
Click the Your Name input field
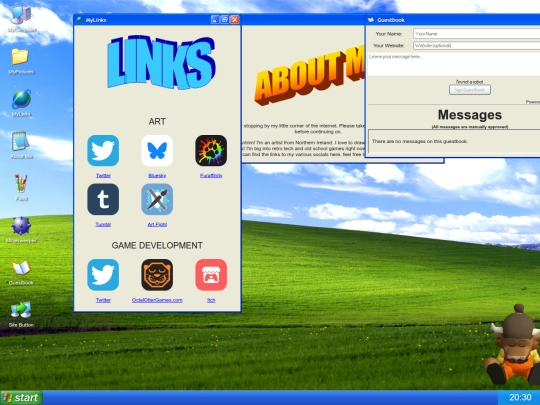(477, 34)
